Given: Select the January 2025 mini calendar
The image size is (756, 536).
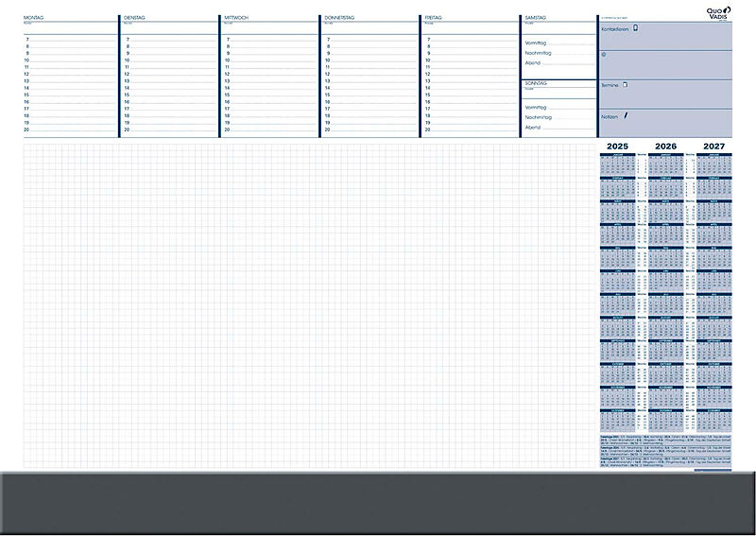Looking at the screenshot, I should tap(617, 164).
